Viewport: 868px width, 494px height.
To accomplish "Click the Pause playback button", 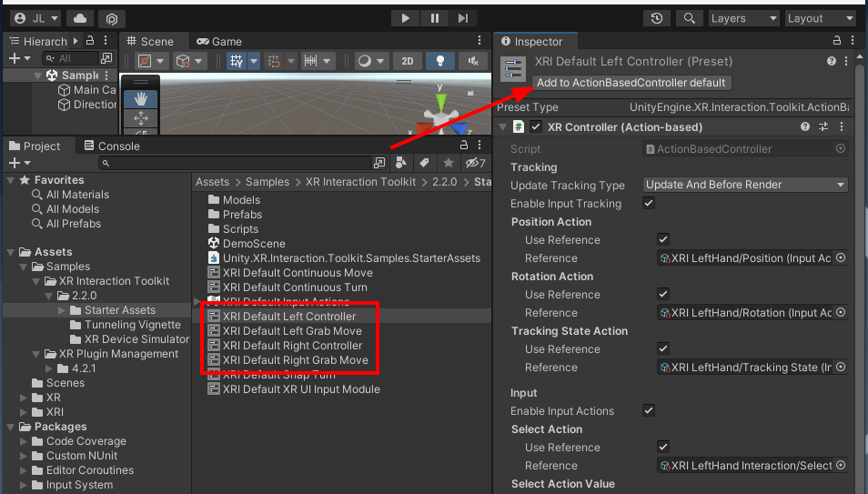I will click(434, 18).
